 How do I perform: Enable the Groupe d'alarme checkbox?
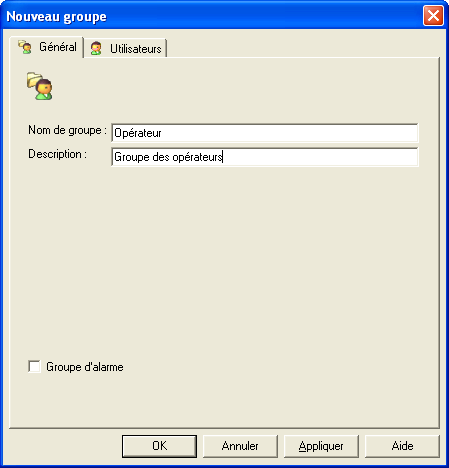click(x=34, y=366)
